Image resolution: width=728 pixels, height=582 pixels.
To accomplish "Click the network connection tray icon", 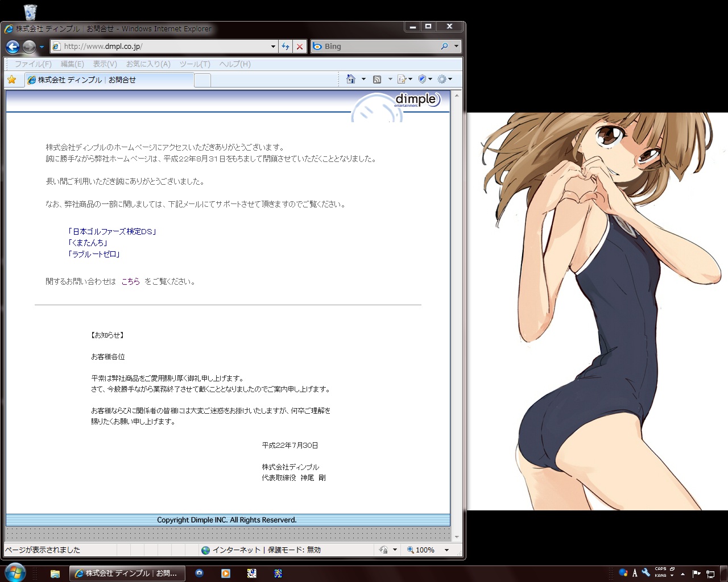I will 710,573.
